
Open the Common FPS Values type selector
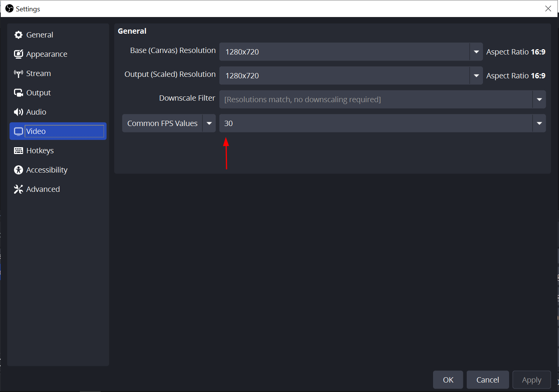pos(169,123)
